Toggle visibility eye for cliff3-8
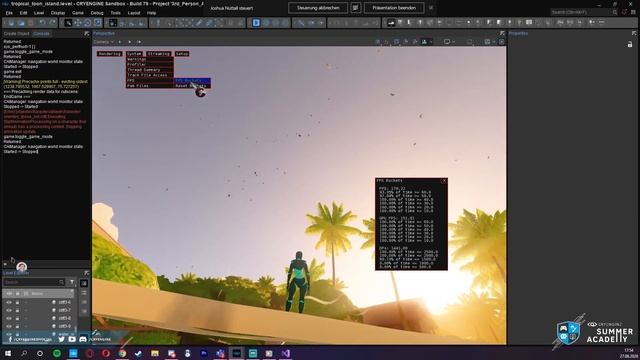The width and height of the screenshot is (640, 360). [x=9, y=318]
